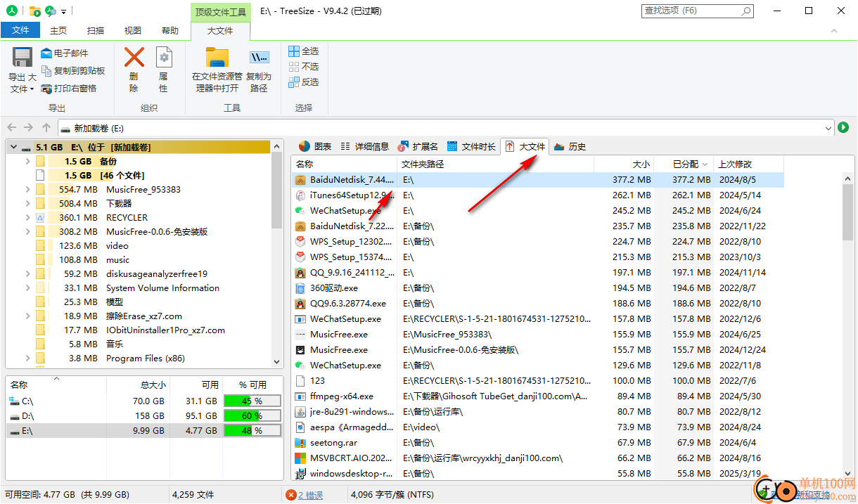Click Copy to clipboard (复制到剪贴板)

[73, 70]
